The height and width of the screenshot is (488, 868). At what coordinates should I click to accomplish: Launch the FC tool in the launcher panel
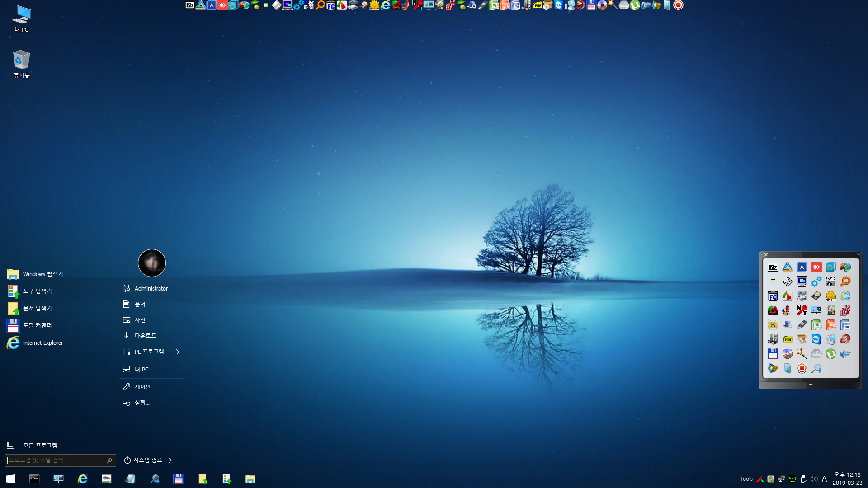773,296
